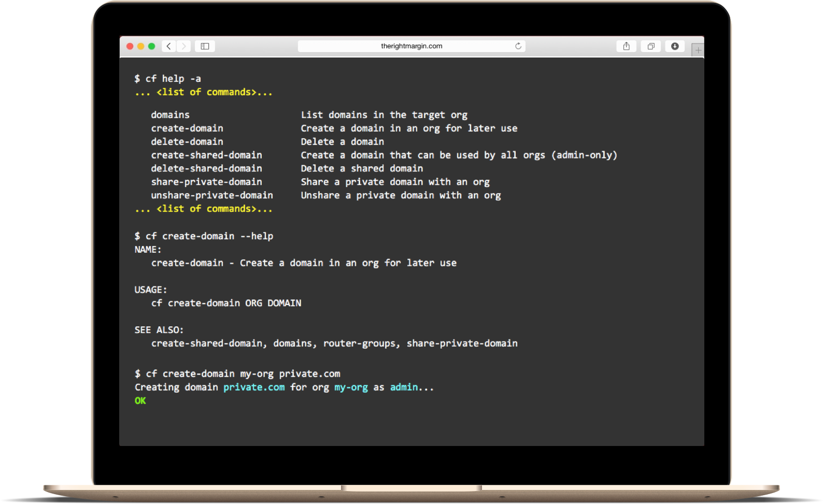823x504 pixels.
Task: Go back using Safari back arrow
Action: click(x=169, y=46)
